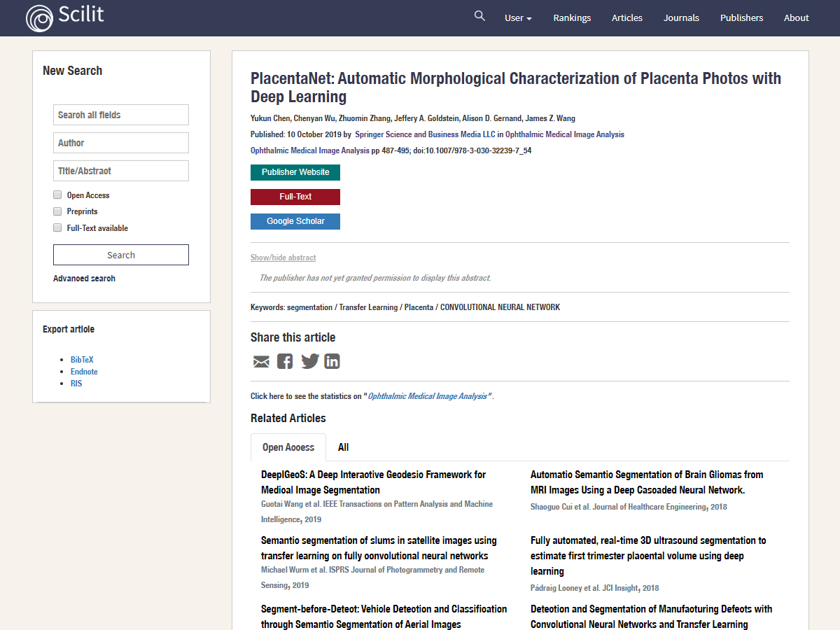Toggle Show/hide abstract

[283, 258]
